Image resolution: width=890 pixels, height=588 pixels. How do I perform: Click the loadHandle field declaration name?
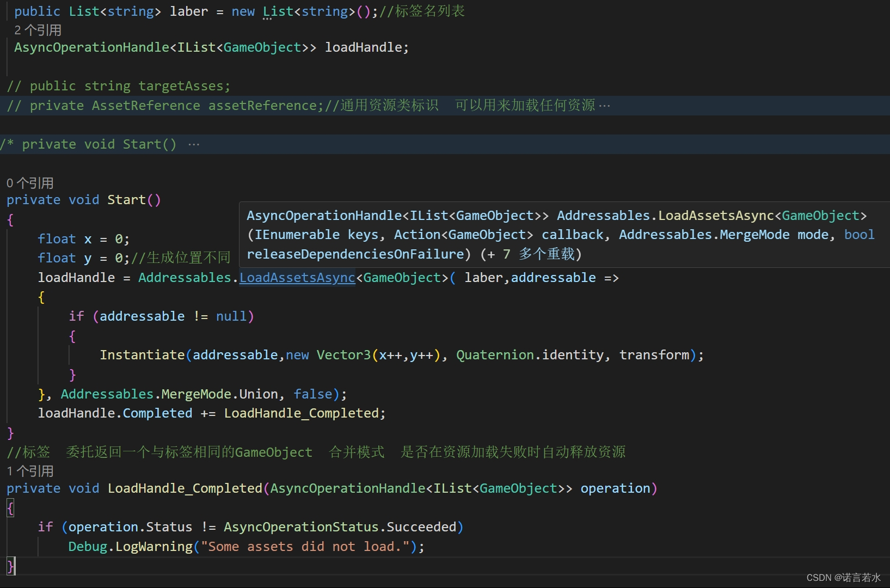click(363, 47)
